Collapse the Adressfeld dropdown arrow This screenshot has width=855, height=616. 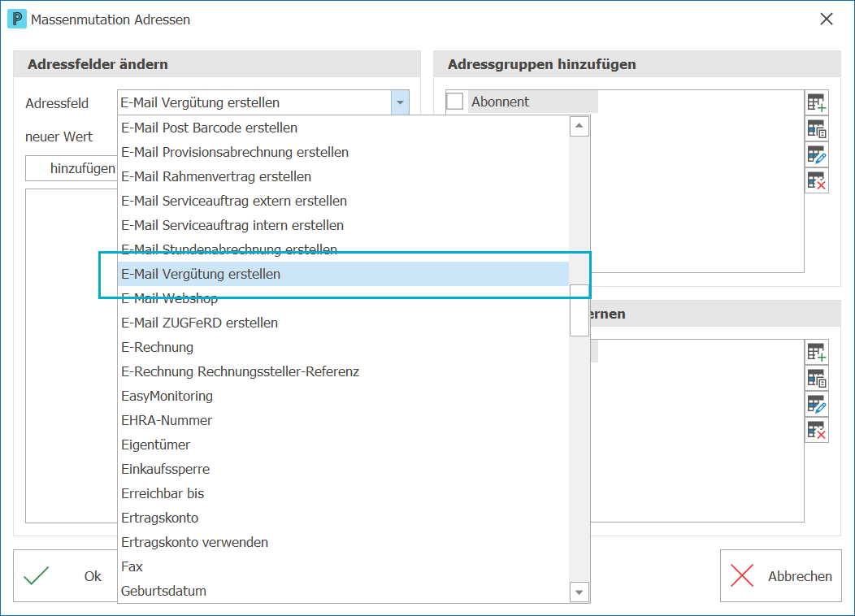(400, 102)
